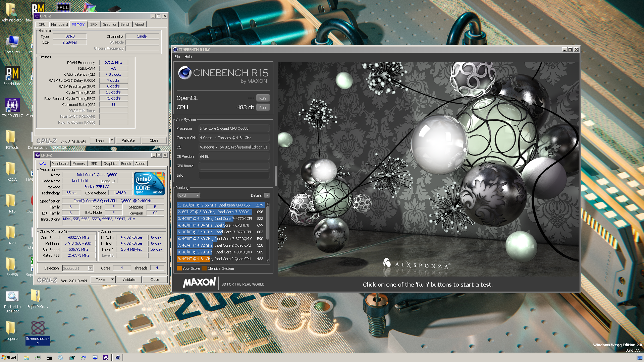Open the Command Prompt taskbar icon

49,358
